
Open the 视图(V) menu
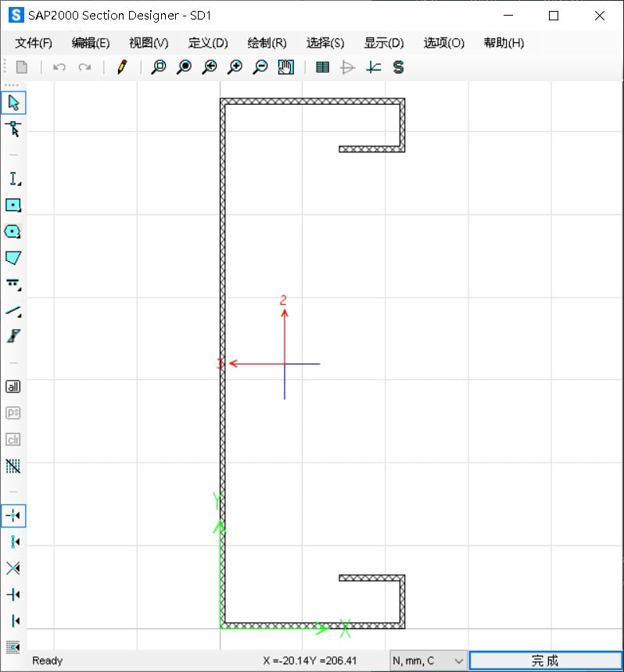(149, 43)
